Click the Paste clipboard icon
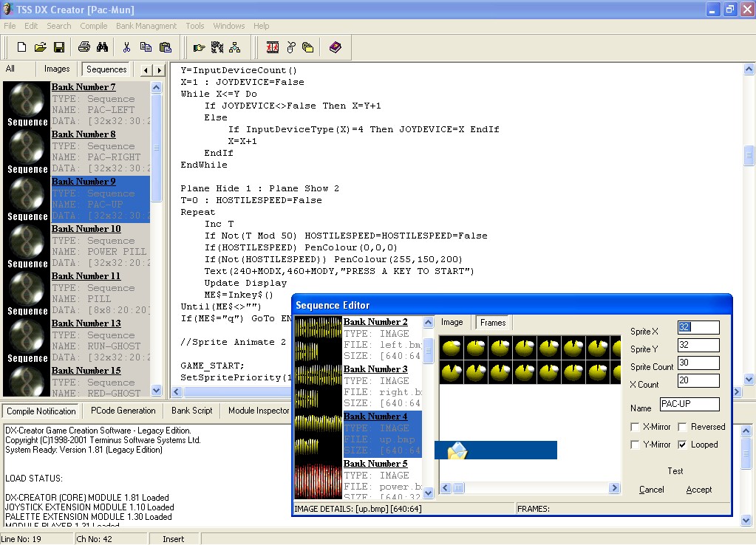Screen dimensions: 756x545 click(165, 47)
